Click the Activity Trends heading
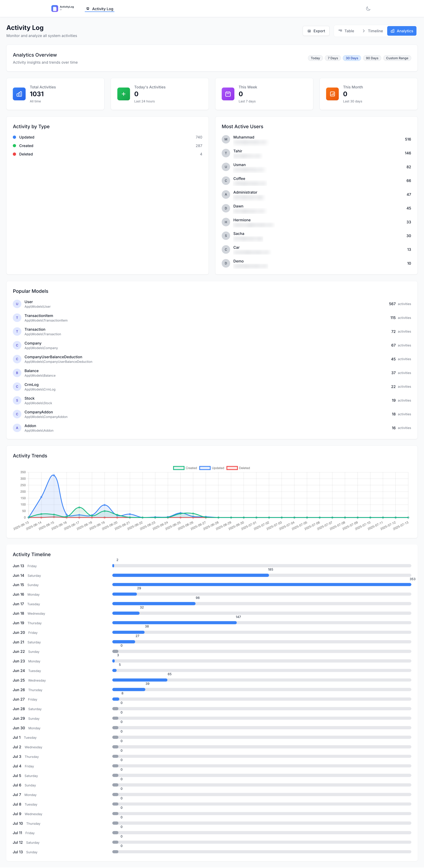The image size is (424, 868). [x=30, y=456]
